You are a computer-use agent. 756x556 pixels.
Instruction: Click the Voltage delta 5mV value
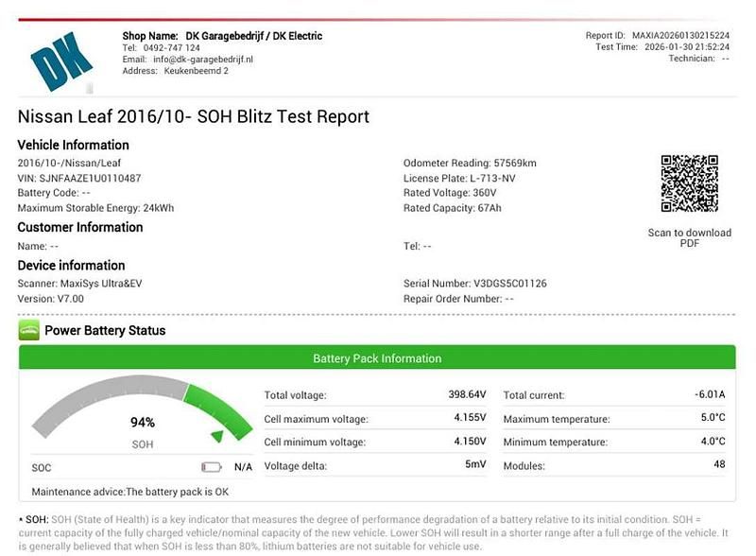point(474,465)
